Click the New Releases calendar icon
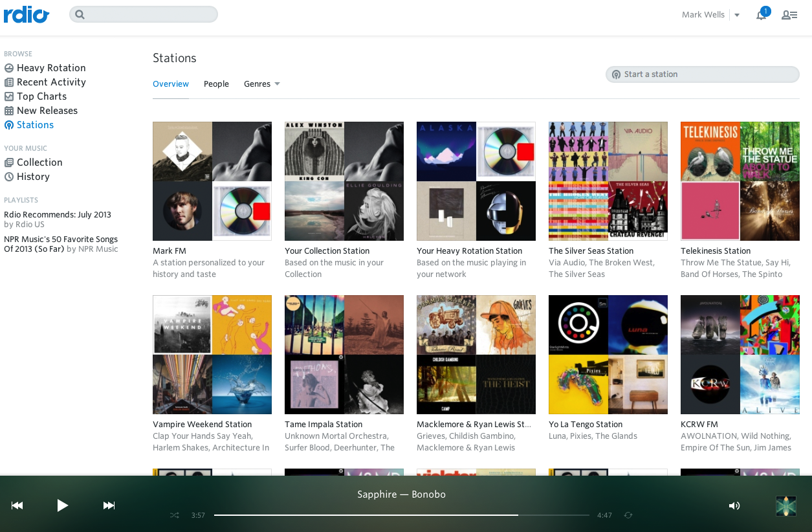The height and width of the screenshot is (532, 812). pos(9,111)
